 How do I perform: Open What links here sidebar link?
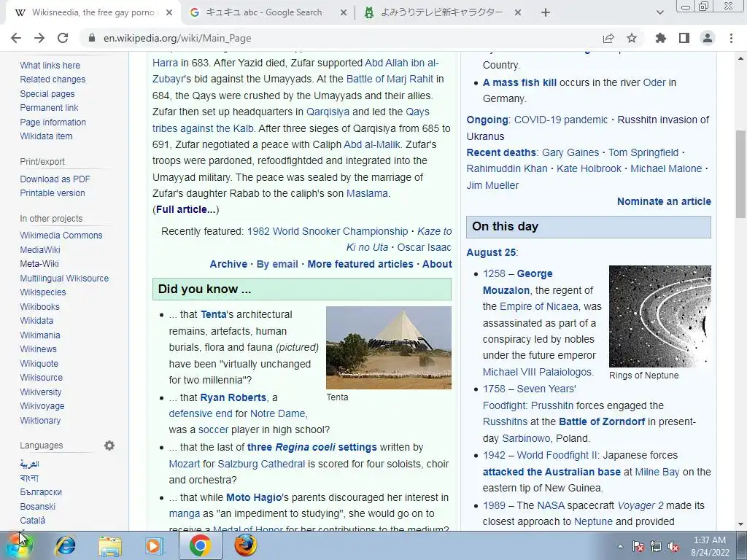coord(50,65)
